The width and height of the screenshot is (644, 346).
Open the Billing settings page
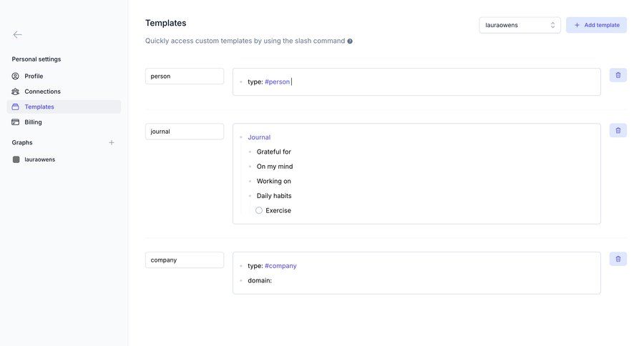pyautogui.click(x=64, y=122)
